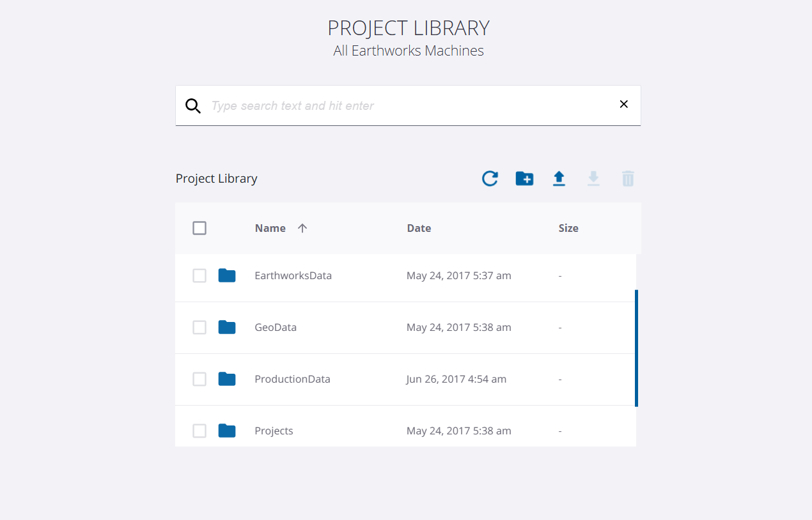Screen dimensions: 812x520
Task: Select the GeoData row checkbox
Action: (x=199, y=328)
